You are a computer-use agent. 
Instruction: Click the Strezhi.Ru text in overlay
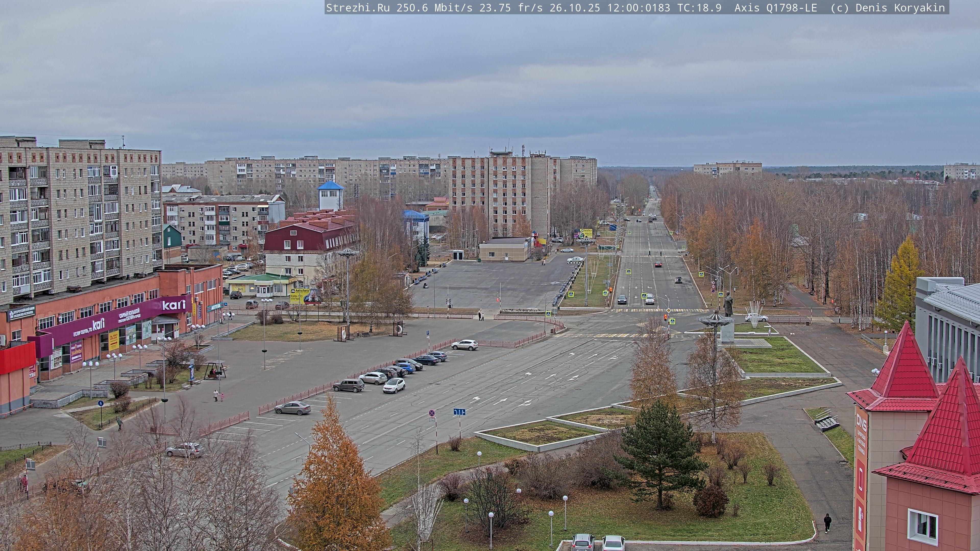tap(358, 8)
